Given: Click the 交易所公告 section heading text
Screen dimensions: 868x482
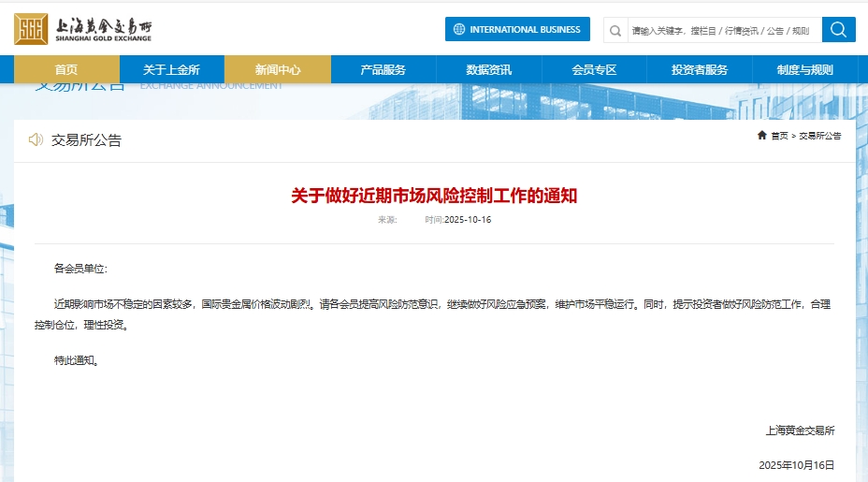Looking at the screenshot, I should (86, 140).
